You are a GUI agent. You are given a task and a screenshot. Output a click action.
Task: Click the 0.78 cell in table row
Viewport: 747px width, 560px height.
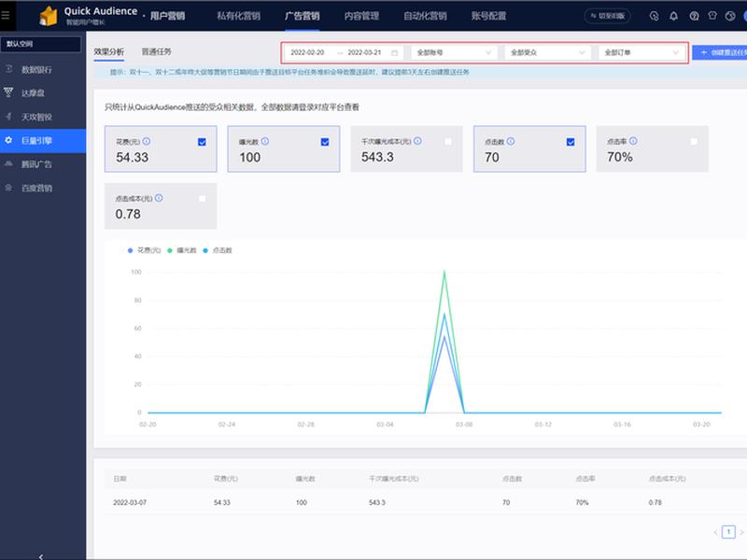[655, 502]
